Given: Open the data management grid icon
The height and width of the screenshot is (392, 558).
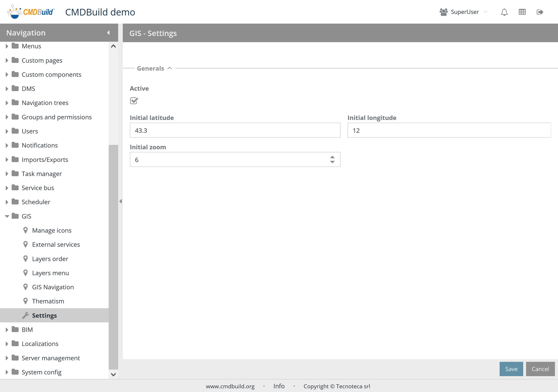Looking at the screenshot, I should [522, 12].
